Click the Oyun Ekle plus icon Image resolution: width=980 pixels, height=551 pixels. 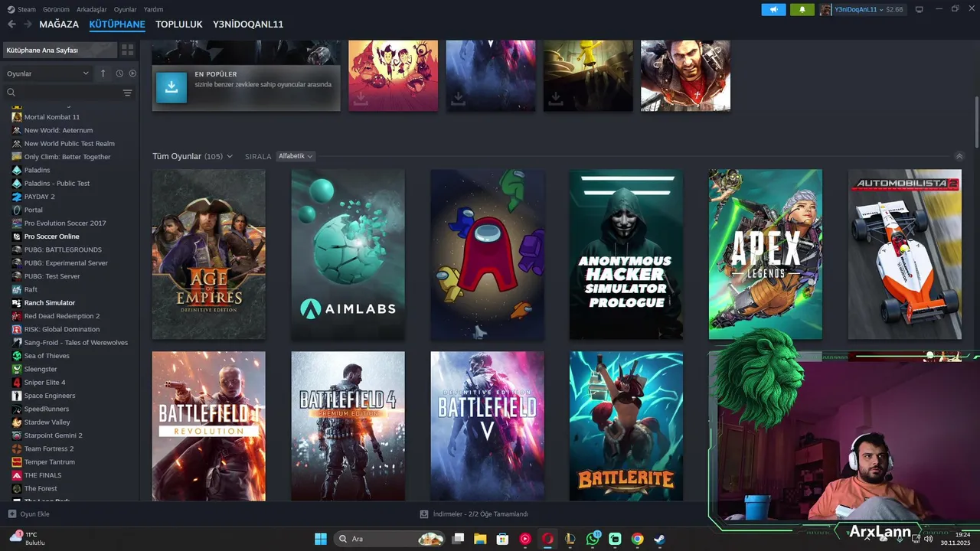(x=11, y=514)
